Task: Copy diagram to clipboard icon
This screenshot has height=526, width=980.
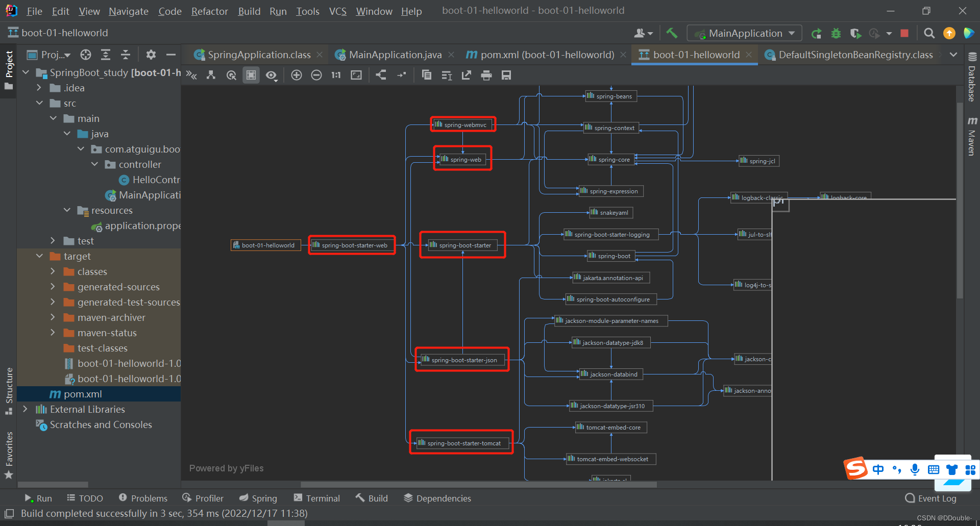Action: click(x=427, y=75)
